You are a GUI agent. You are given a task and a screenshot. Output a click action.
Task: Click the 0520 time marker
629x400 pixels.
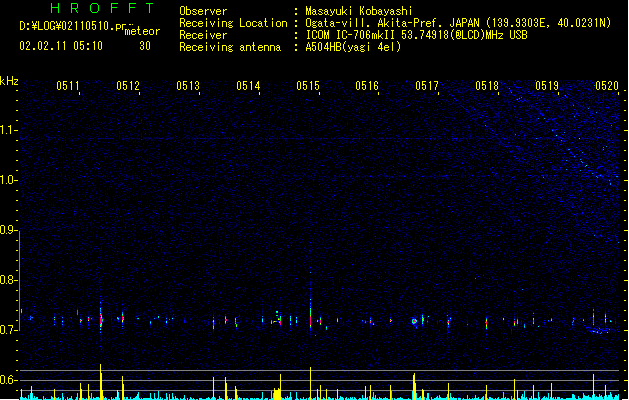(607, 86)
